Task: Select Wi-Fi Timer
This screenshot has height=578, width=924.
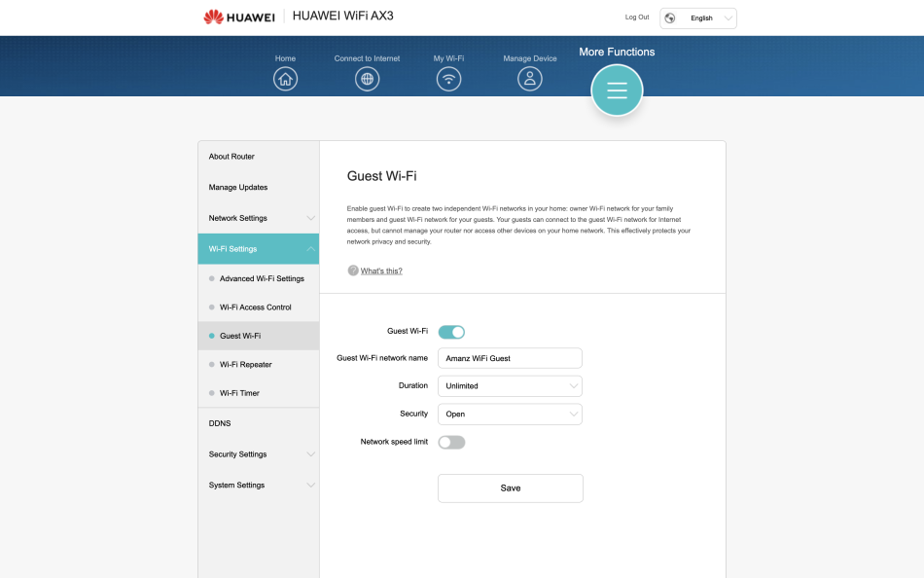Action: [259, 393]
